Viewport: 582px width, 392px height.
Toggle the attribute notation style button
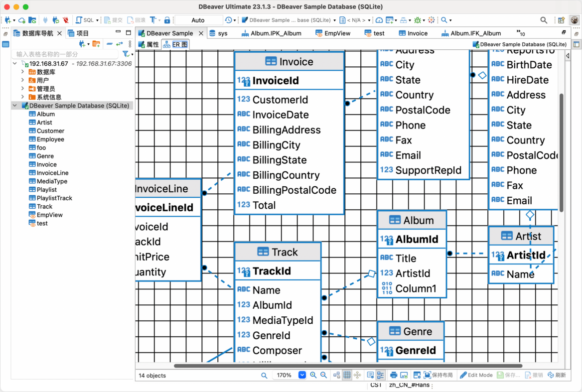(x=381, y=375)
